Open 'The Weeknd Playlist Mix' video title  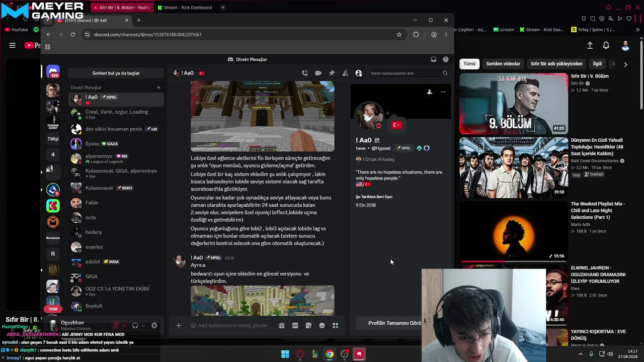click(598, 210)
